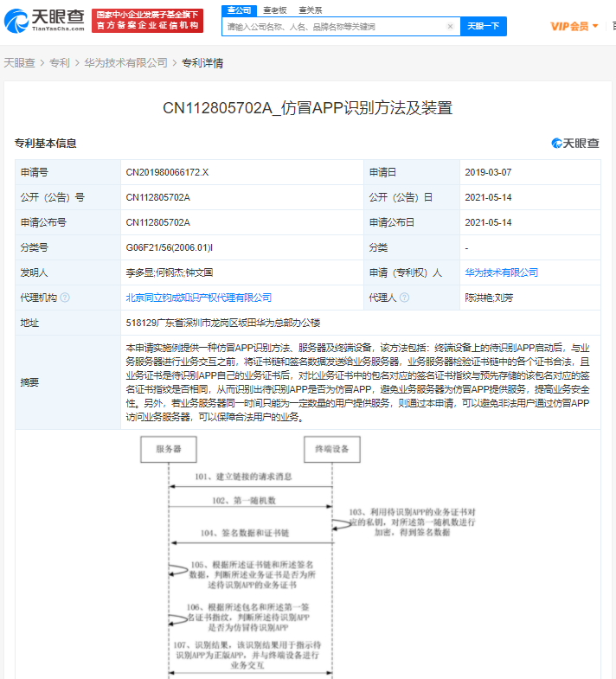Open the VIP会员 dropdown menu

pyautogui.click(x=574, y=27)
